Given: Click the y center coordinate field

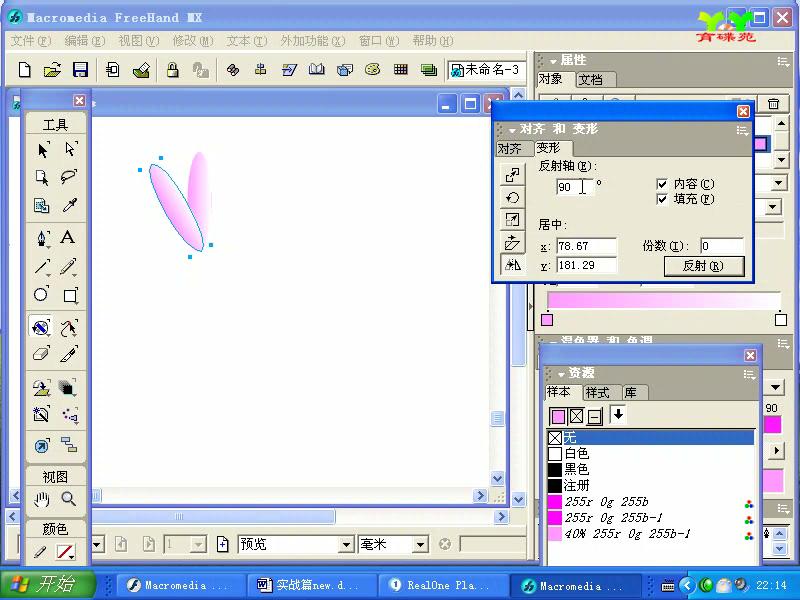Looking at the screenshot, I should (x=586, y=265).
